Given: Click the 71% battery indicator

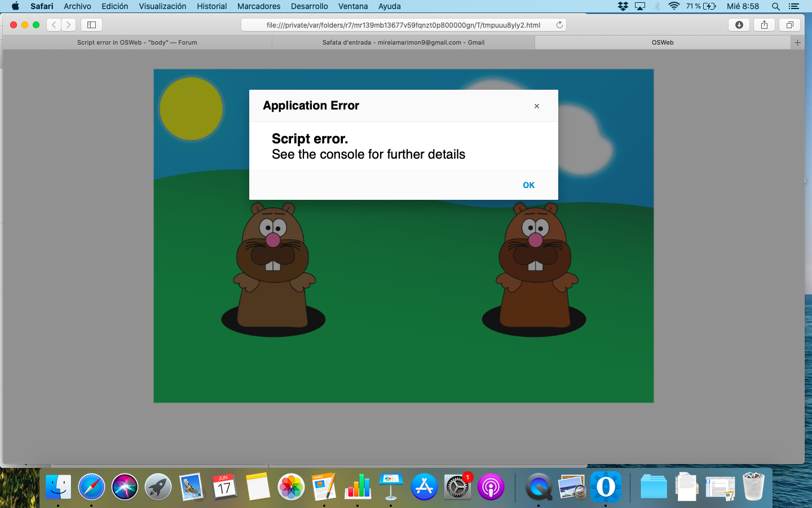Looking at the screenshot, I should [701, 6].
